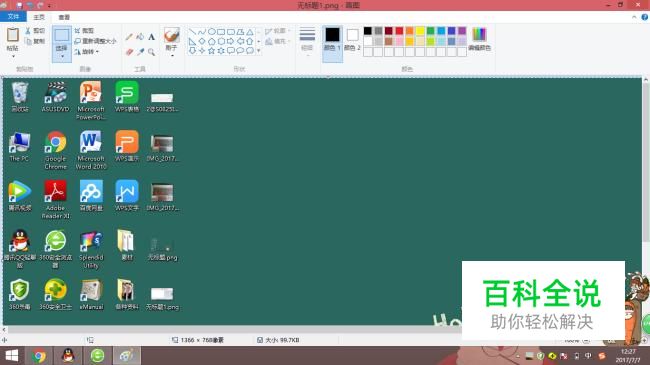Expand the Paste dropdown arrow
The width and height of the screenshot is (650, 365).
13,56
